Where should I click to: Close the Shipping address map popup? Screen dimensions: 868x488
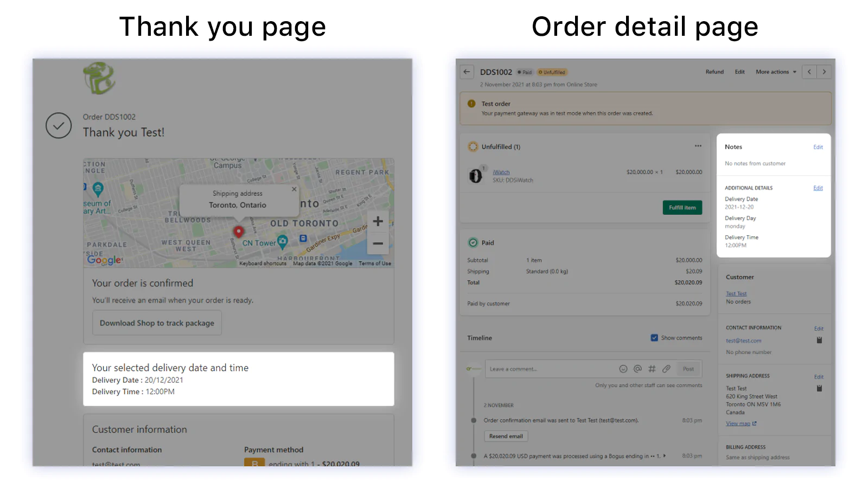pos(294,189)
